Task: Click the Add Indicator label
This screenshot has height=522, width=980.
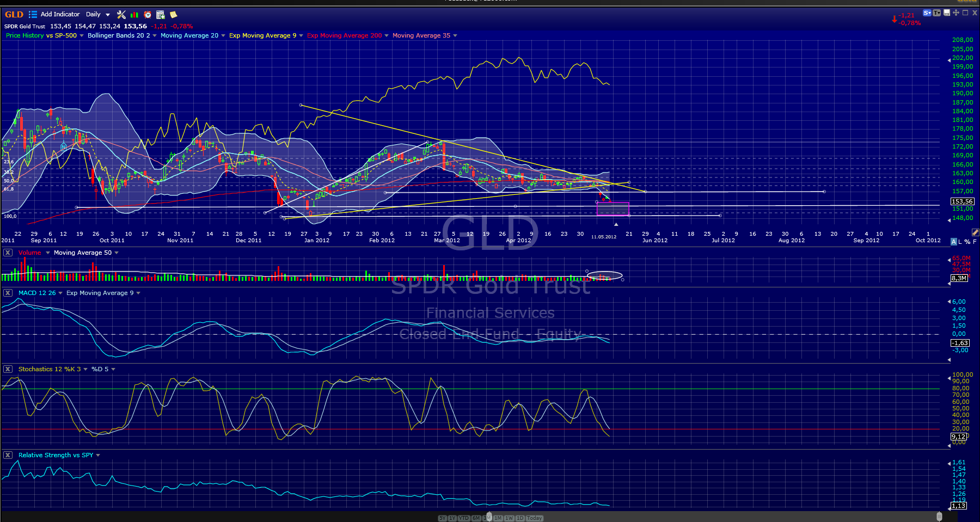Action: tap(60, 15)
